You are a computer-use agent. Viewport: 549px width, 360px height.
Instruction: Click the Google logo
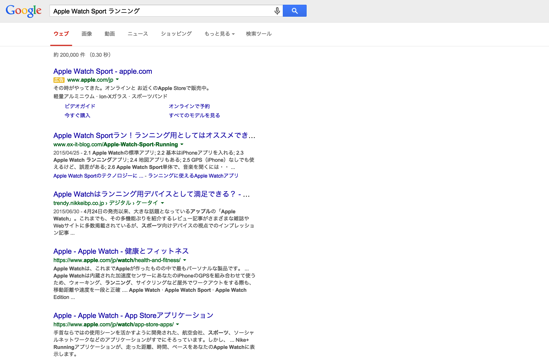click(23, 11)
